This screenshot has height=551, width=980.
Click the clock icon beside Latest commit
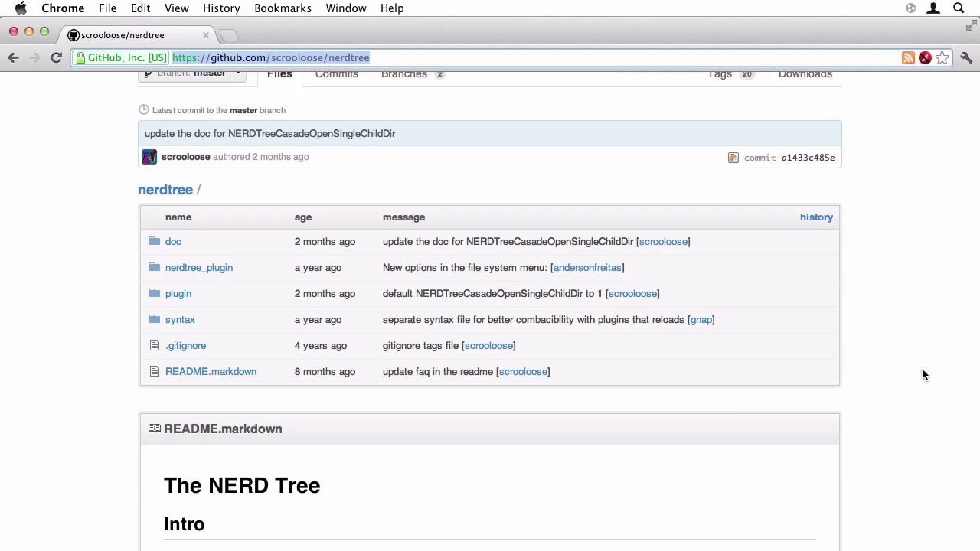[x=144, y=110]
